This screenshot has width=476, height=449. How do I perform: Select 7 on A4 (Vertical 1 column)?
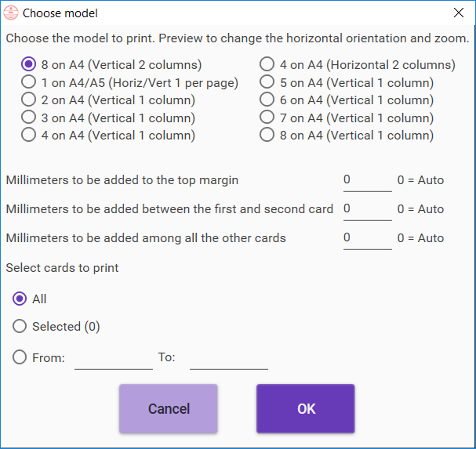[x=267, y=118]
